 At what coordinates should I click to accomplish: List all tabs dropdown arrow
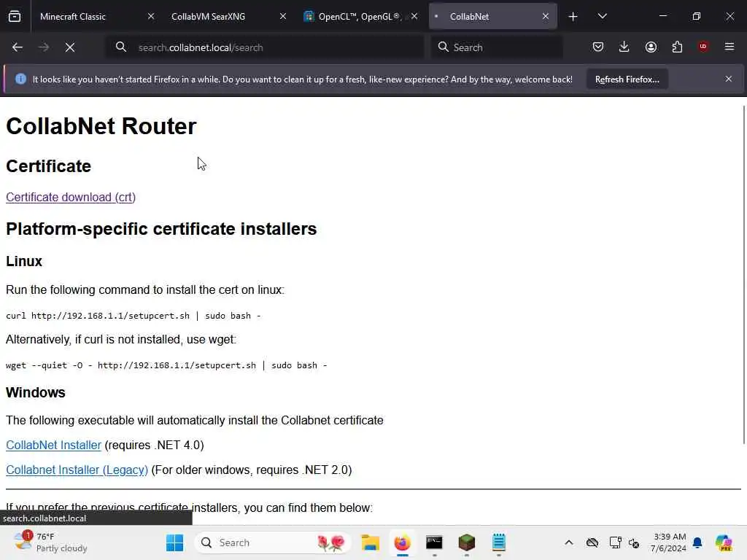pos(602,16)
